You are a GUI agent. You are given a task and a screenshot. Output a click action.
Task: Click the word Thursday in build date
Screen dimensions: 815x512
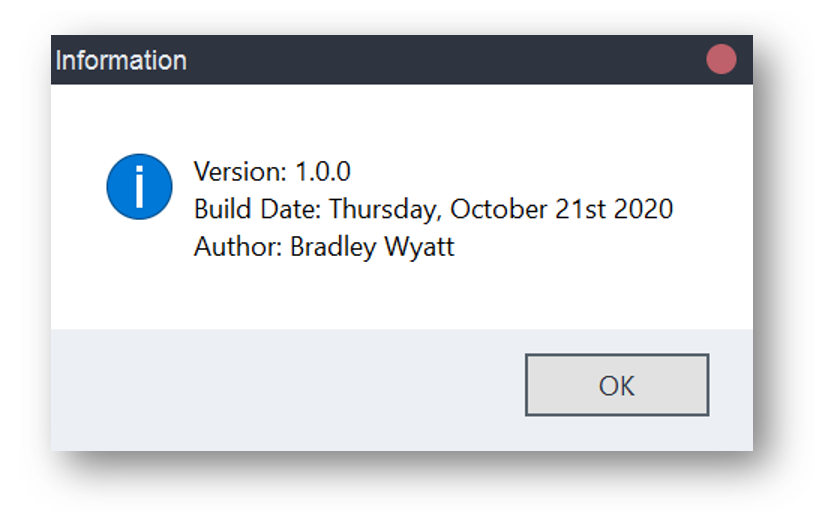tap(385, 209)
